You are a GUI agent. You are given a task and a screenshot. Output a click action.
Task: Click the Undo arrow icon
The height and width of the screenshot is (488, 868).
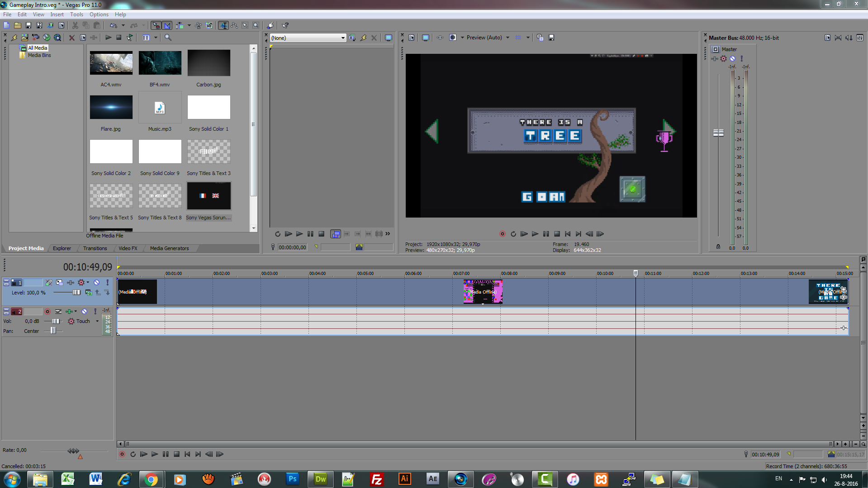click(113, 25)
